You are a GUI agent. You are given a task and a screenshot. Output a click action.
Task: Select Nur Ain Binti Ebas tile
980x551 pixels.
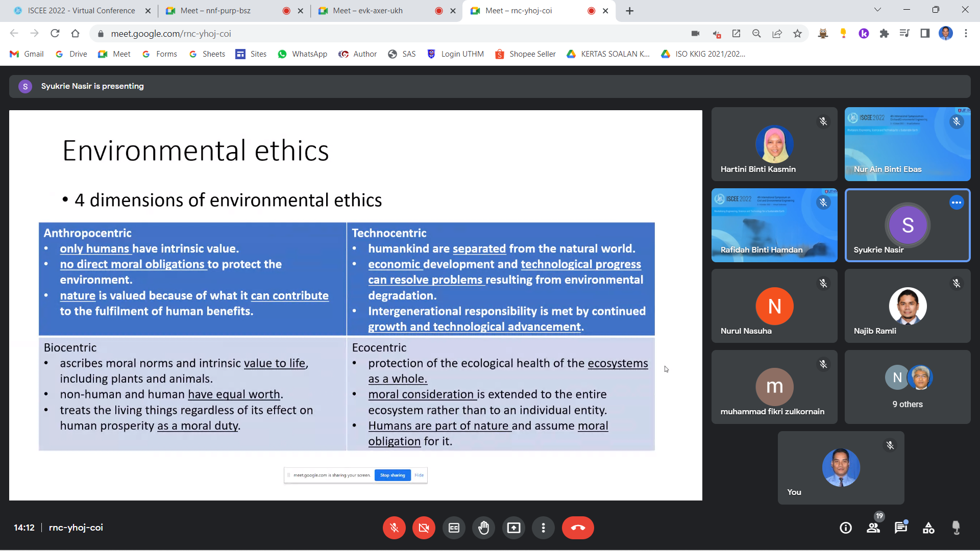coord(908,144)
